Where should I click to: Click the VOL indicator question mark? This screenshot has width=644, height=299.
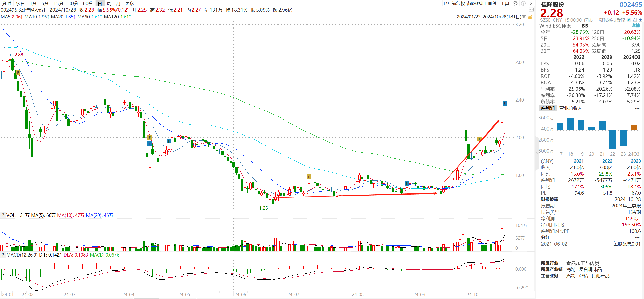pos(3,215)
